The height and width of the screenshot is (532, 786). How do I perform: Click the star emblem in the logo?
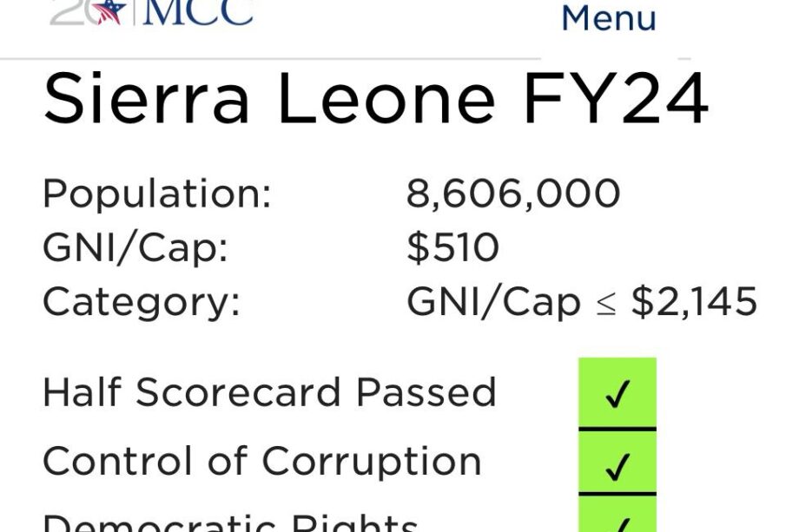point(111,11)
